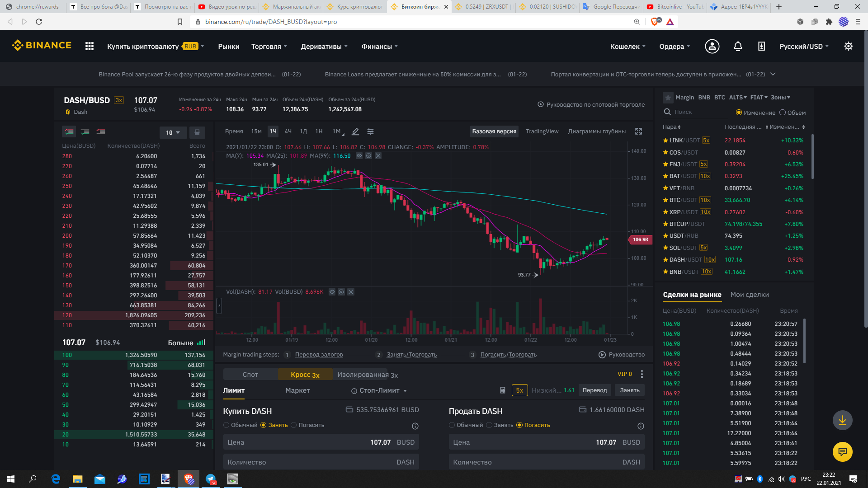Open the account profile icon
The width and height of the screenshot is (868, 488).
coord(712,46)
